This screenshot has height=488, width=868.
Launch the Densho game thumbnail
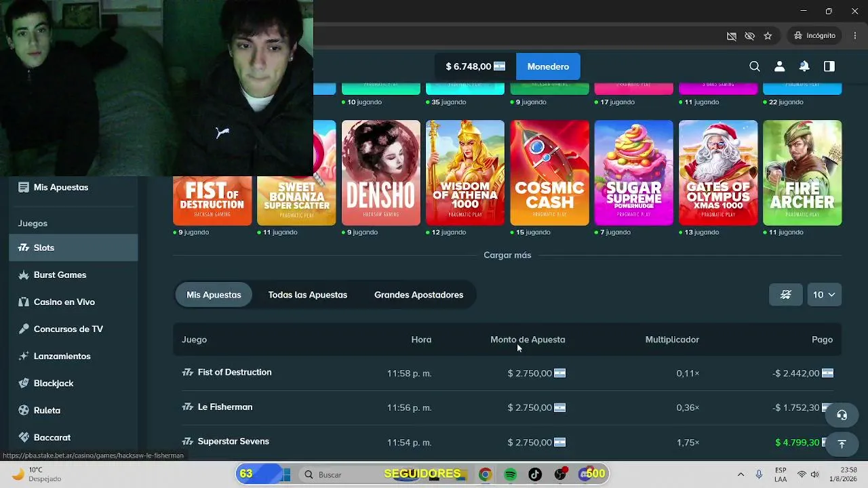coord(381,173)
